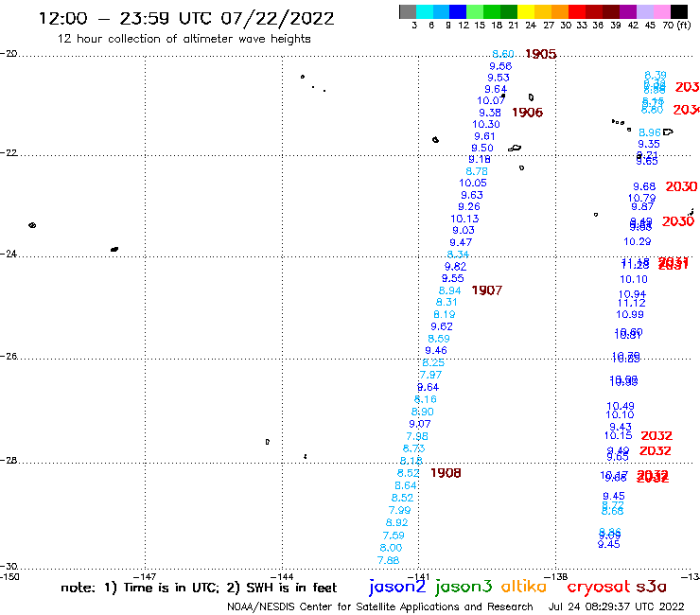Click the s3a satellite label
700x615 pixels.
pyautogui.click(x=651, y=587)
